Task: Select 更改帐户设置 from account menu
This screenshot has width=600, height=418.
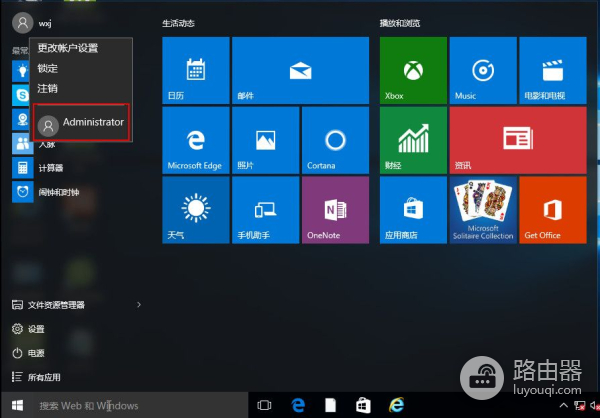Action: [68, 48]
